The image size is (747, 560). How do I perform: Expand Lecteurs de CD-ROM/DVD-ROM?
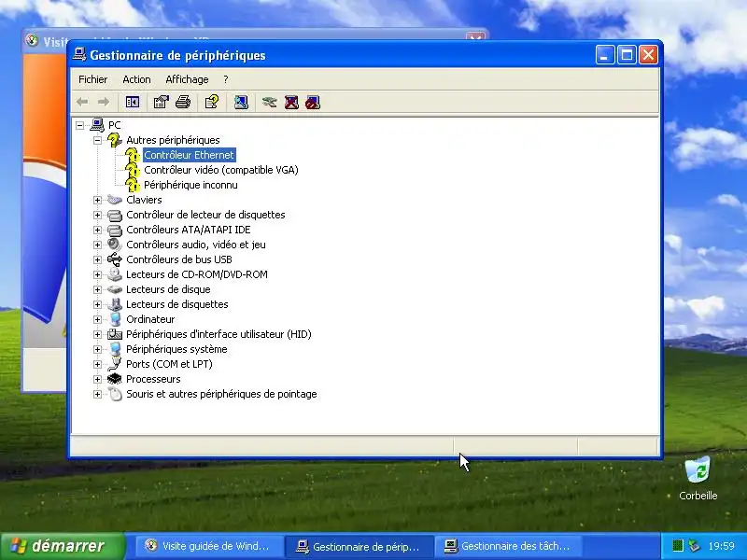coord(98,274)
